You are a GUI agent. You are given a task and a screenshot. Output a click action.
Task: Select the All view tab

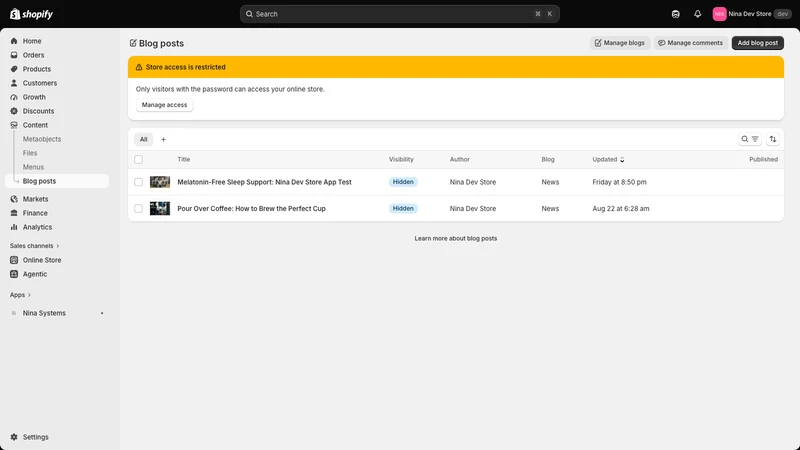pyautogui.click(x=143, y=139)
